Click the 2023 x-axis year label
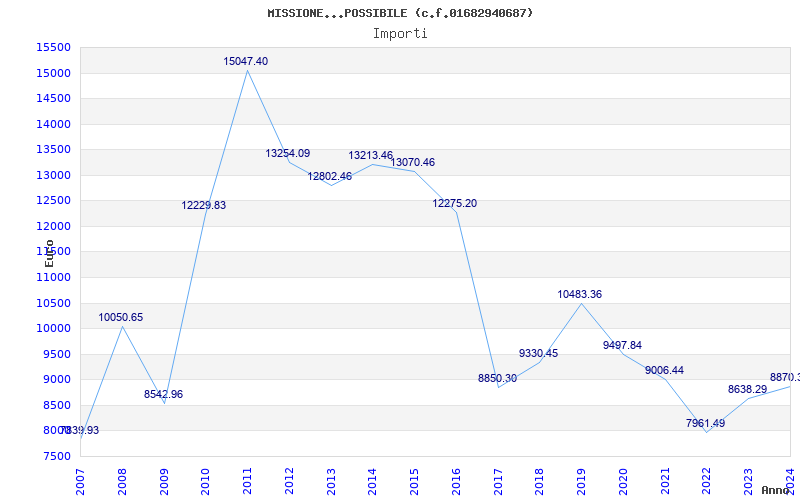 748,482
